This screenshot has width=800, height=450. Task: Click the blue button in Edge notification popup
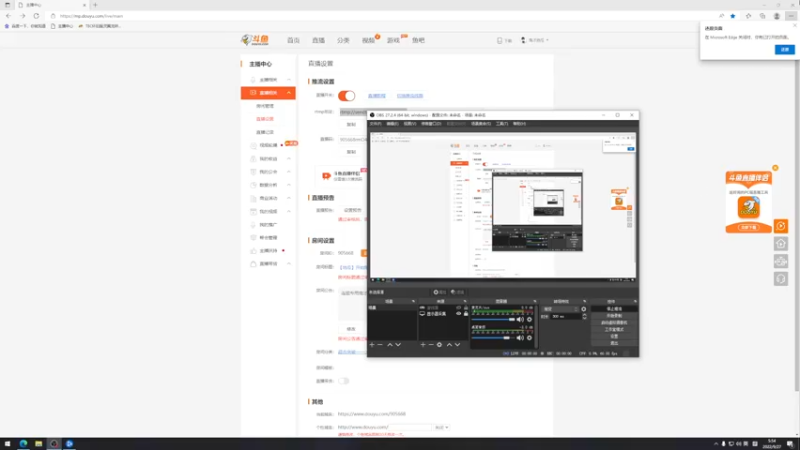click(785, 49)
